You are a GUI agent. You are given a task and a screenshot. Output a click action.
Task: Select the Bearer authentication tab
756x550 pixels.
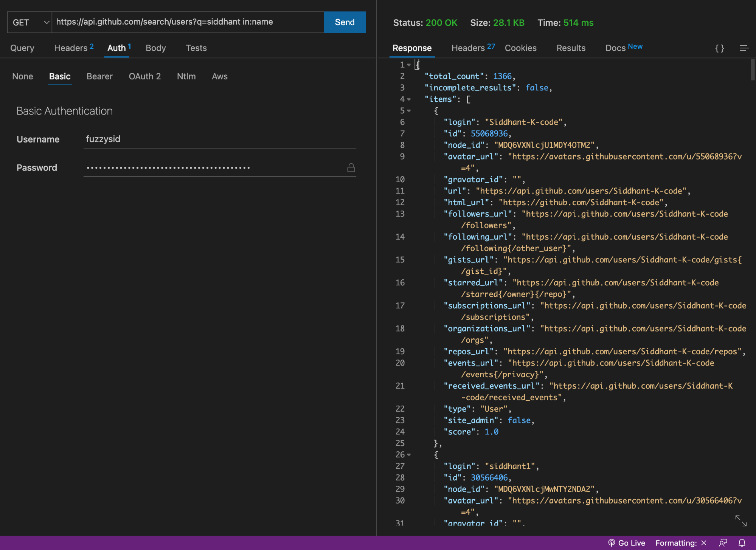[x=100, y=76]
